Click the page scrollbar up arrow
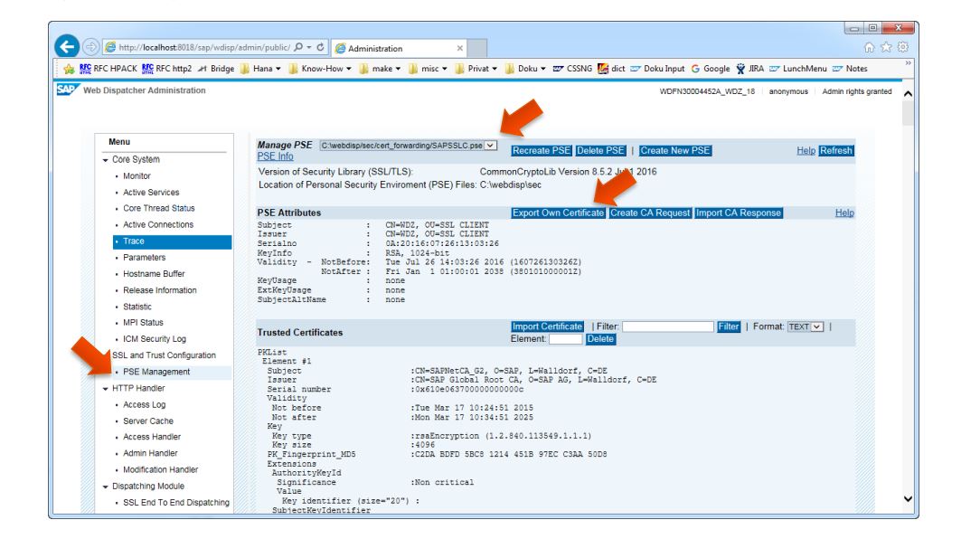This screenshot has width=980, height=539. (908, 94)
